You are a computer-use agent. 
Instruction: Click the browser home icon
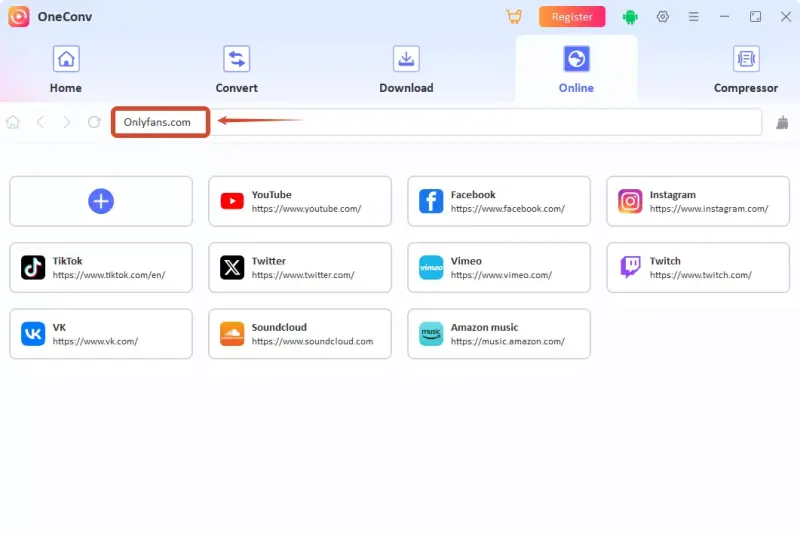coord(13,122)
